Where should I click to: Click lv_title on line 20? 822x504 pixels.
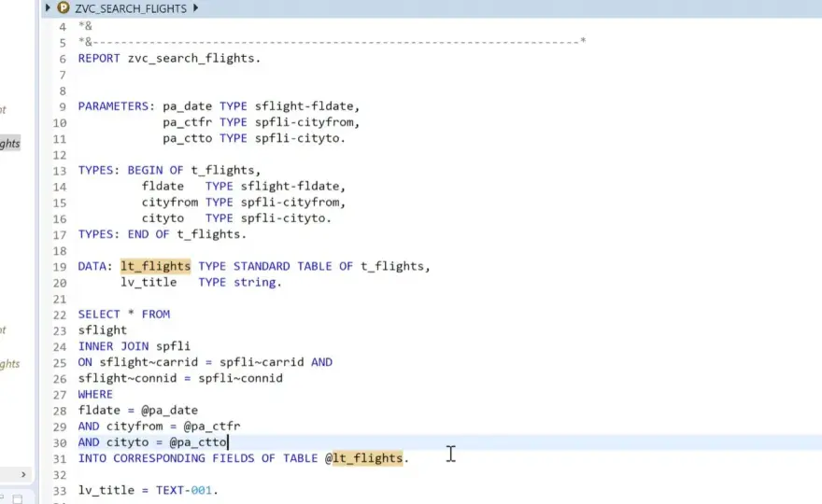click(x=149, y=282)
